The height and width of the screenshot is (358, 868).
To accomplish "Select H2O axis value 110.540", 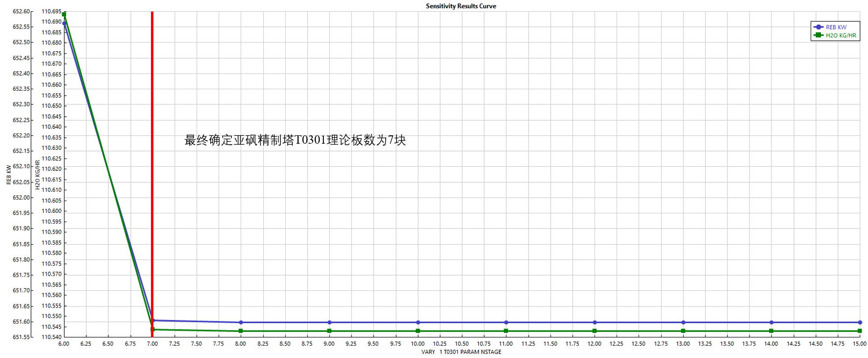I will coord(51,337).
